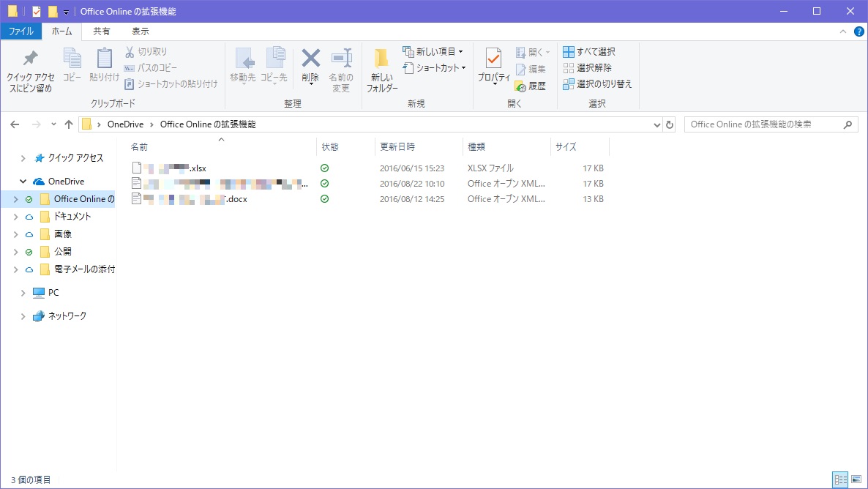Click the search box for this folder
This screenshot has width=868, height=489.
click(x=771, y=124)
